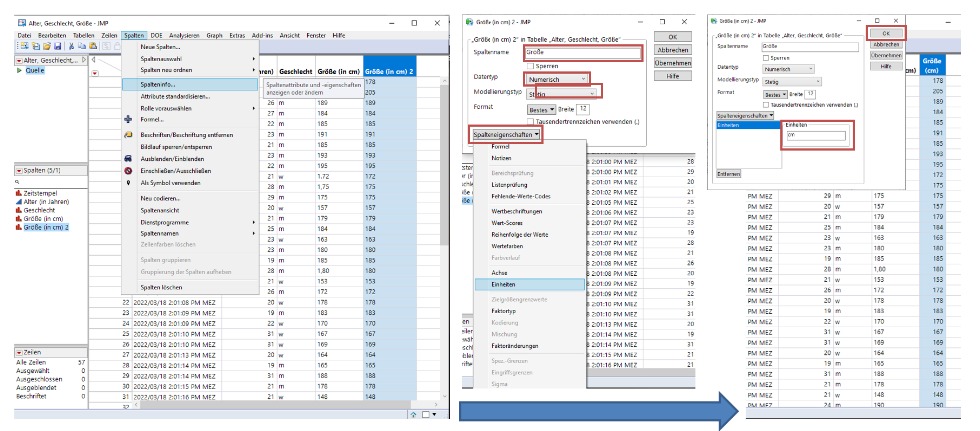The height and width of the screenshot is (431, 980).
Task: Click the Entfernen button
Action: point(729,171)
